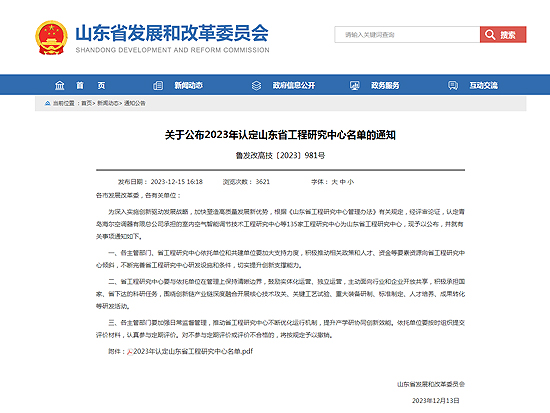This screenshot has width=550, height=413.
Task: Set font size to 大
Action: click(x=335, y=182)
